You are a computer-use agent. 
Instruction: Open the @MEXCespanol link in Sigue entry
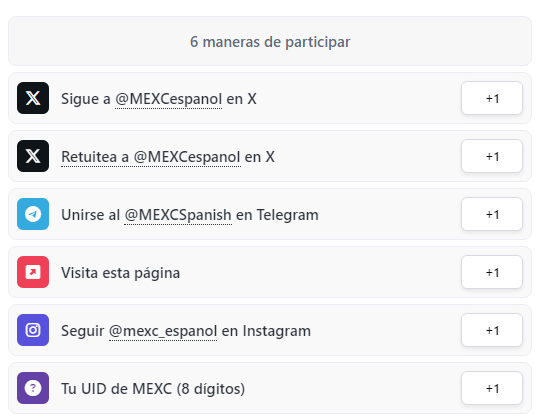click(168, 99)
